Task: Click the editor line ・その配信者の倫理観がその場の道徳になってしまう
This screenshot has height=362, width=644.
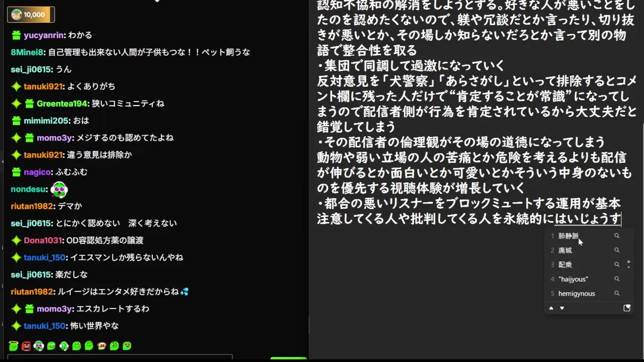Action: (x=461, y=142)
